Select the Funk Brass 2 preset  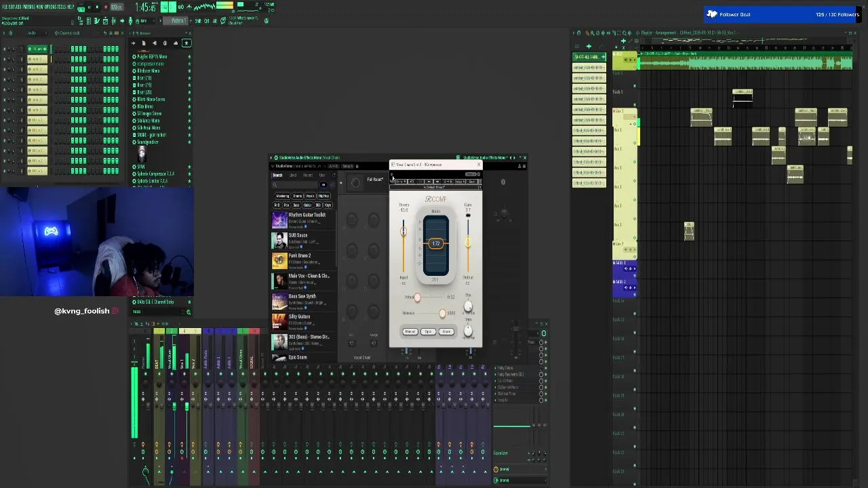point(303,261)
